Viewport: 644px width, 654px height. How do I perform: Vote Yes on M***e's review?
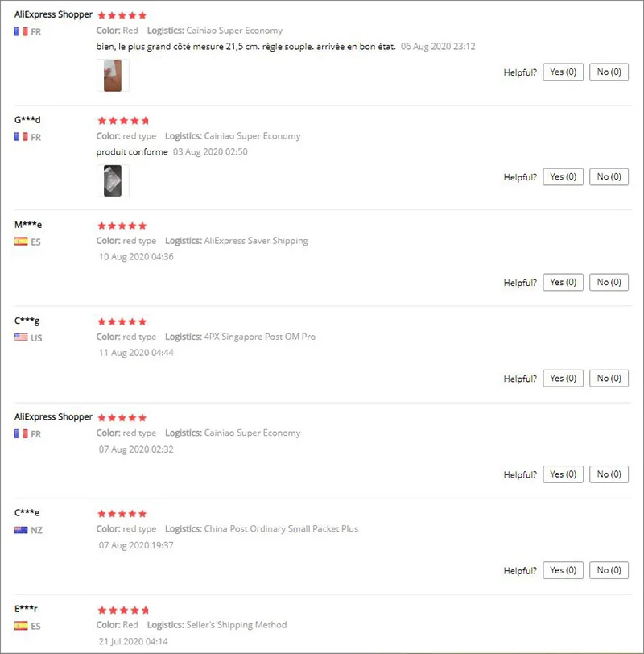click(563, 283)
